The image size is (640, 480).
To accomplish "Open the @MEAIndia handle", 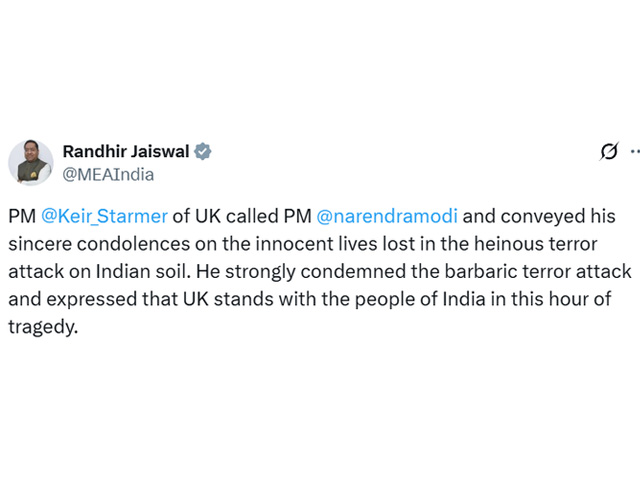I will pyautogui.click(x=108, y=175).
